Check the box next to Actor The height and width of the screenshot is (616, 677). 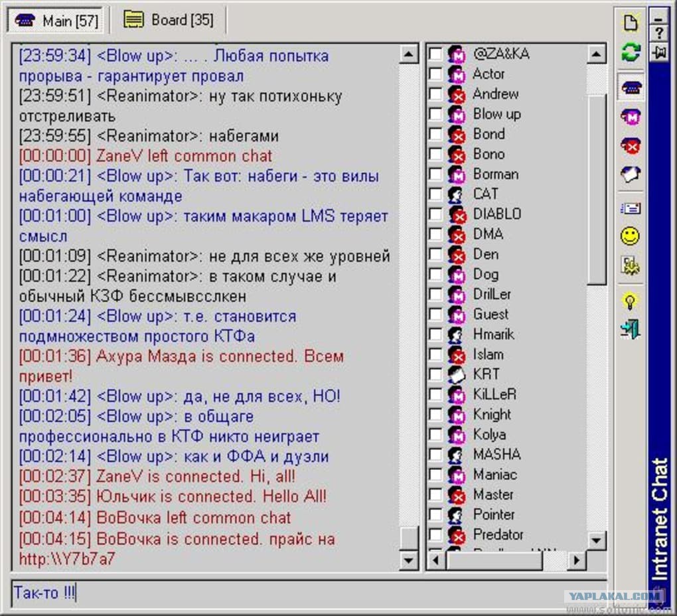(x=435, y=74)
